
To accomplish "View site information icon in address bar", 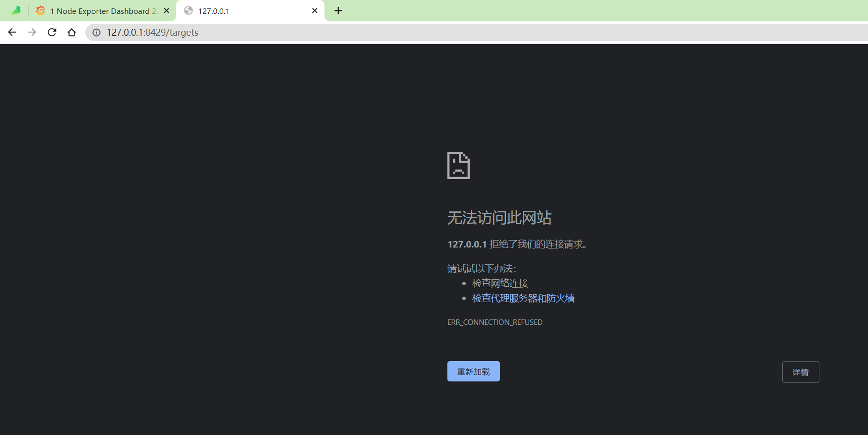I will (x=97, y=32).
